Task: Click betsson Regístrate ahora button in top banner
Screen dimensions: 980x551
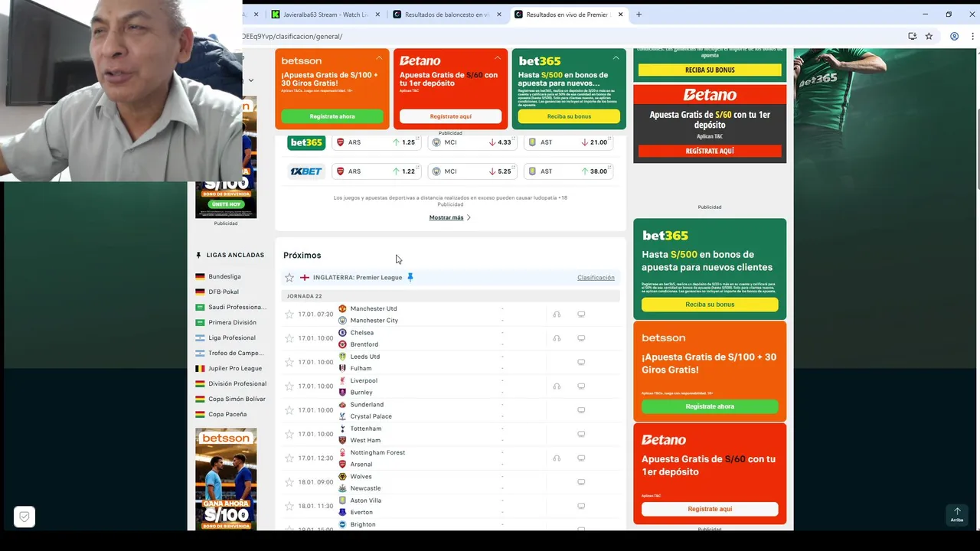Action: (x=332, y=116)
